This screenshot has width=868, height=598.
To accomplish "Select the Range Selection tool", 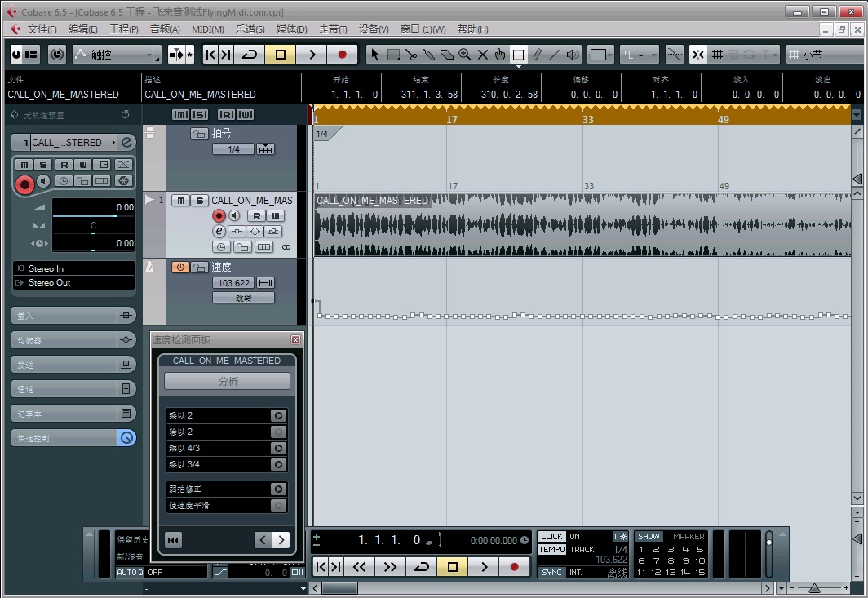I will click(x=393, y=55).
